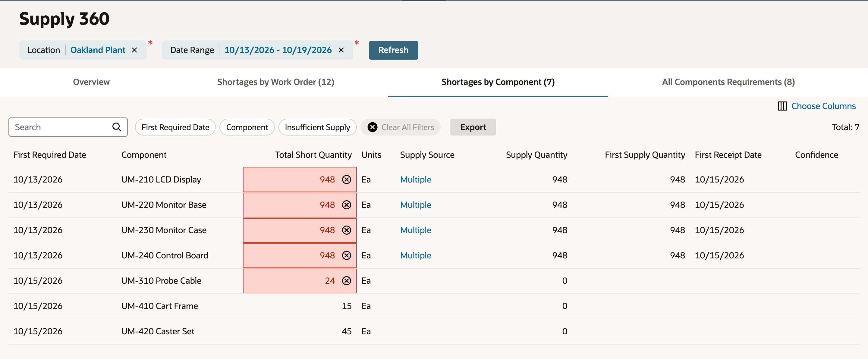Click the Supply Quantity column header
Viewport: 868px width, 359px height.
pos(536,155)
